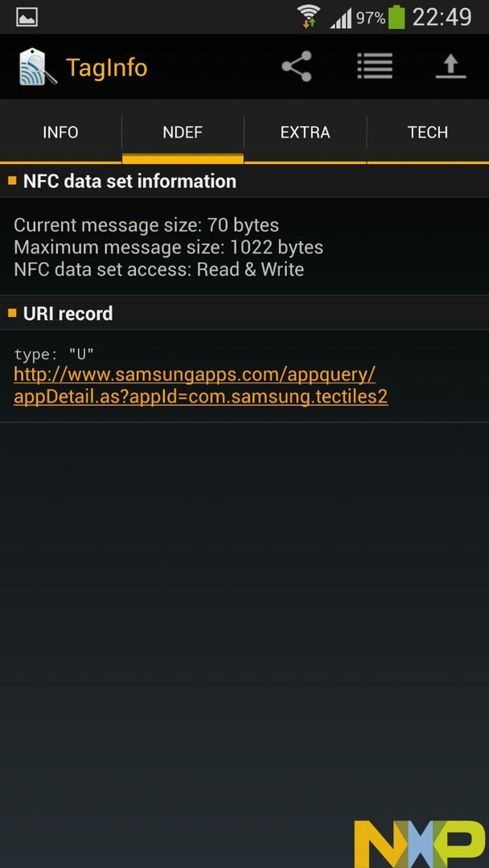This screenshot has width=489, height=868.
Task: Tap the Wi-Fi status icon
Action: click(x=309, y=17)
